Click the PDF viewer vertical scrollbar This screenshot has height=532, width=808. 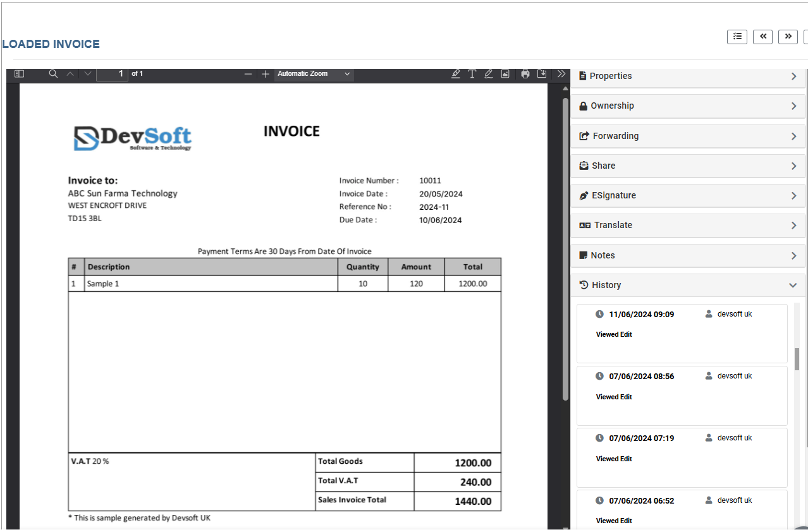pos(566,249)
